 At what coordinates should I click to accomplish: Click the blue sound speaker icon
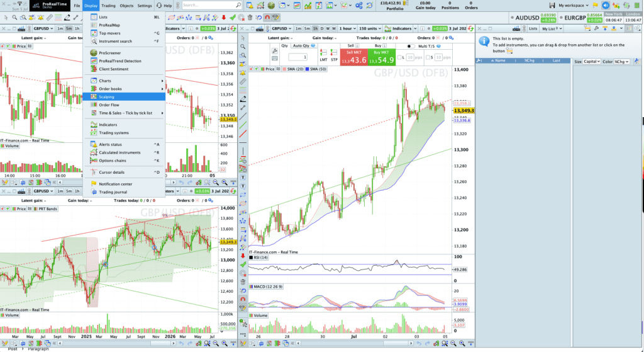[606, 5]
